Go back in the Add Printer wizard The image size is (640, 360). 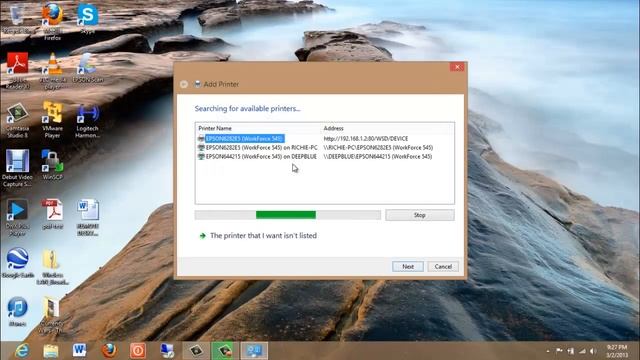(x=184, y=84)
